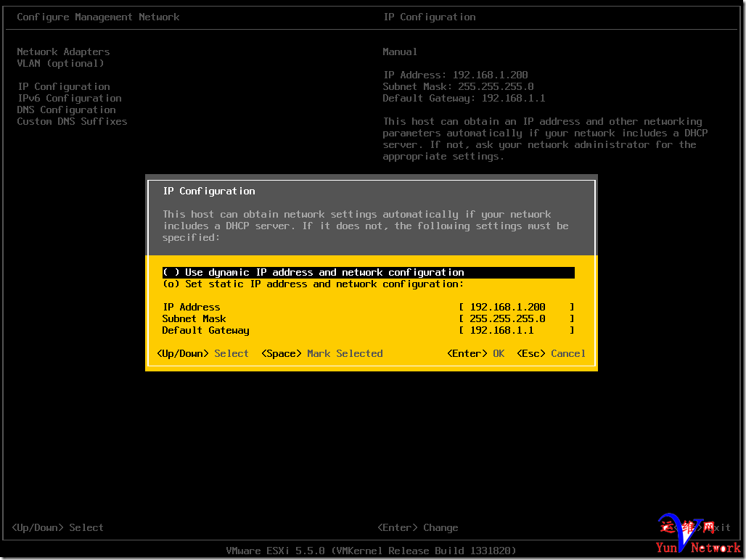The image size is (746, 560).
Task: Select Use dynamic IP address radio option
Action: click(368, 273)
